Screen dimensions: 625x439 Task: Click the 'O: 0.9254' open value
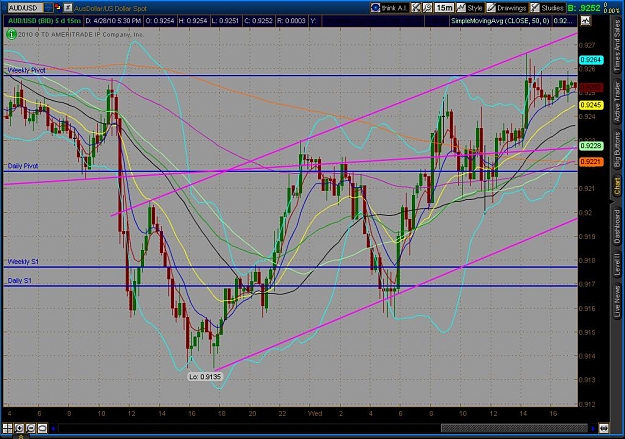(160, 21)
